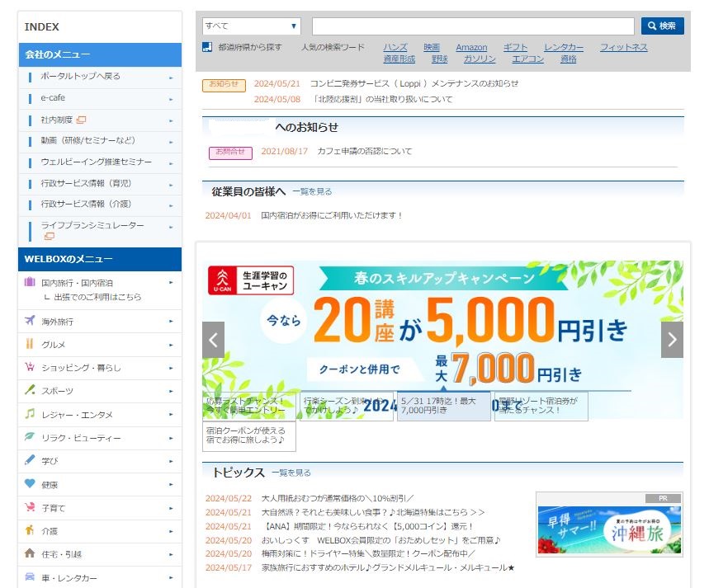The width and height of the screenshot is (709, 588).
Task: Open 家族旅行におすすめのホテル グランドメルキュール topic
Action: (388, 567)
